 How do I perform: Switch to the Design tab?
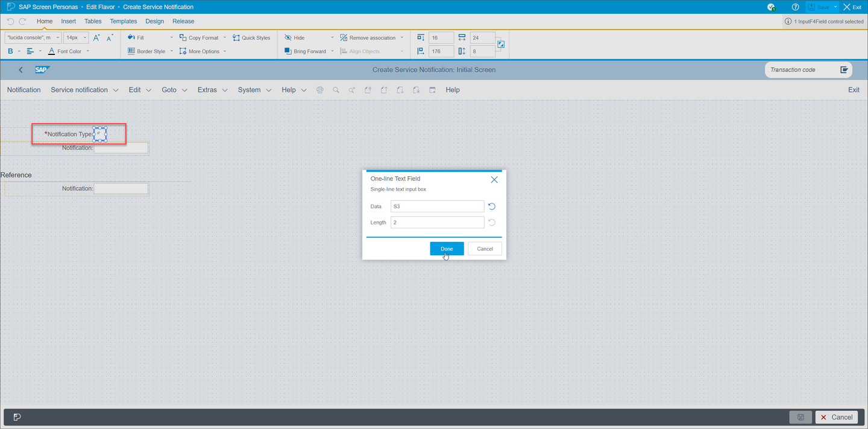(x=155, y=21)
